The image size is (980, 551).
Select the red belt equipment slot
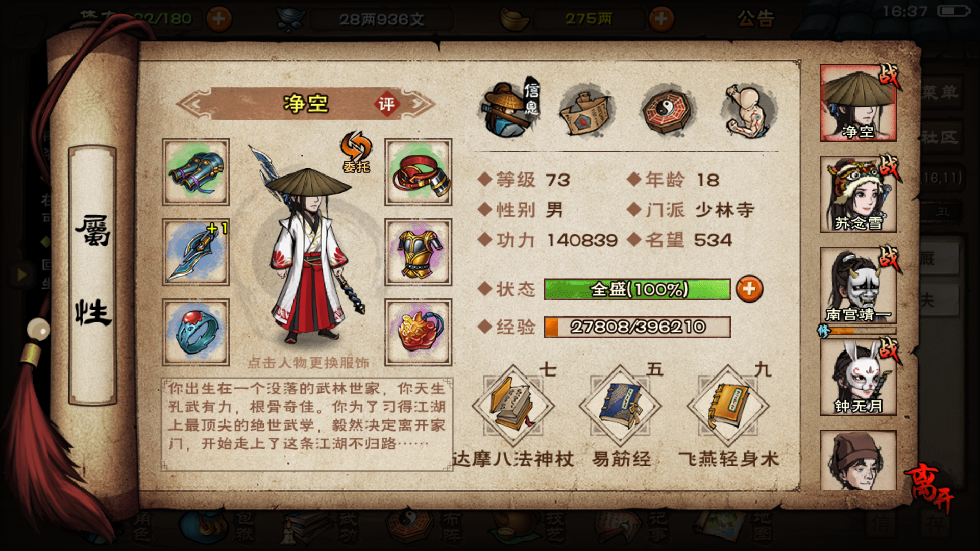[x=419, y=172]
